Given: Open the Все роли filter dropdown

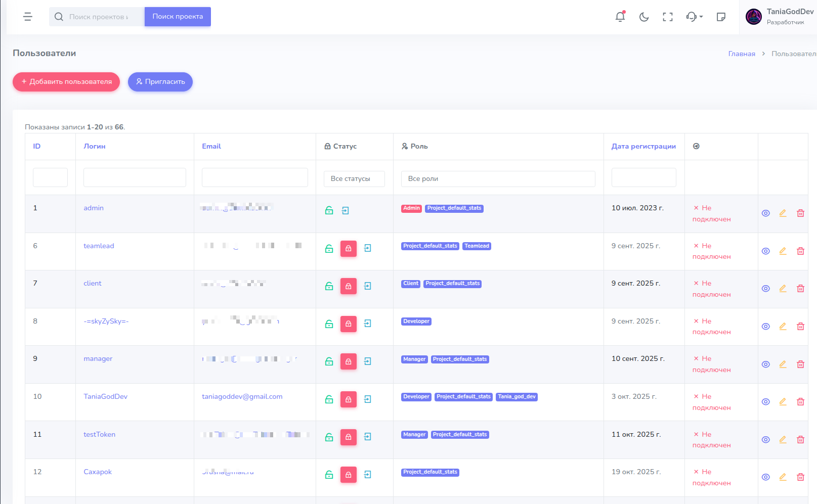Looking at the screenshot, I should (x=498, y=179).
